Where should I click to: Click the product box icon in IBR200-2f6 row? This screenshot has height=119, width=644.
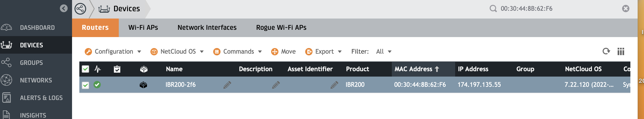coord(143,85)
